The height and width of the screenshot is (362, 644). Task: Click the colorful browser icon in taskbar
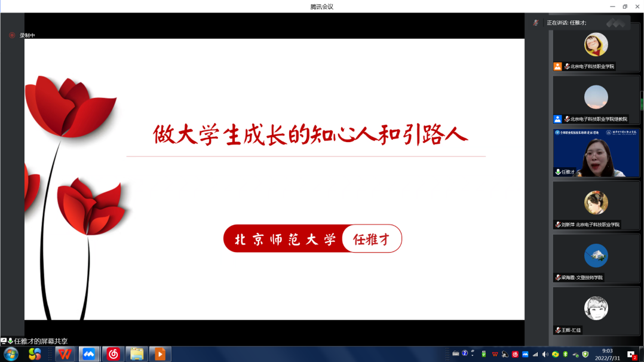point(35,354)
